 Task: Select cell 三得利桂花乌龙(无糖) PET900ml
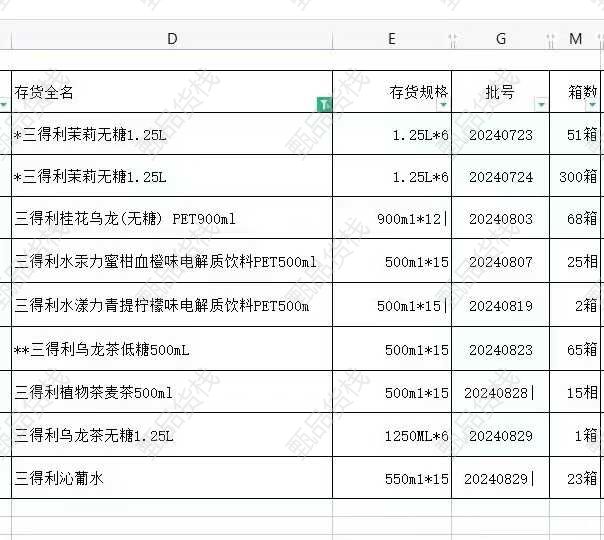click(x=172, y=218)
